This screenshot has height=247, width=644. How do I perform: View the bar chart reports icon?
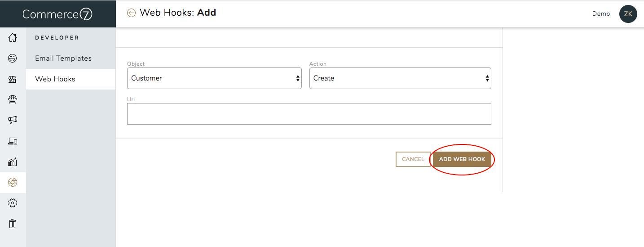click(13, 162)
